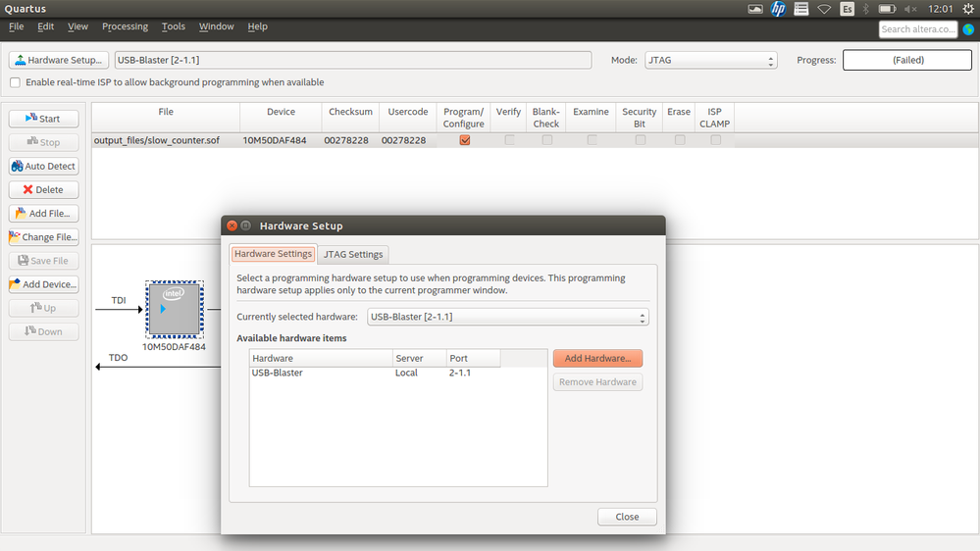Open the Tools menu

point(173,26)
